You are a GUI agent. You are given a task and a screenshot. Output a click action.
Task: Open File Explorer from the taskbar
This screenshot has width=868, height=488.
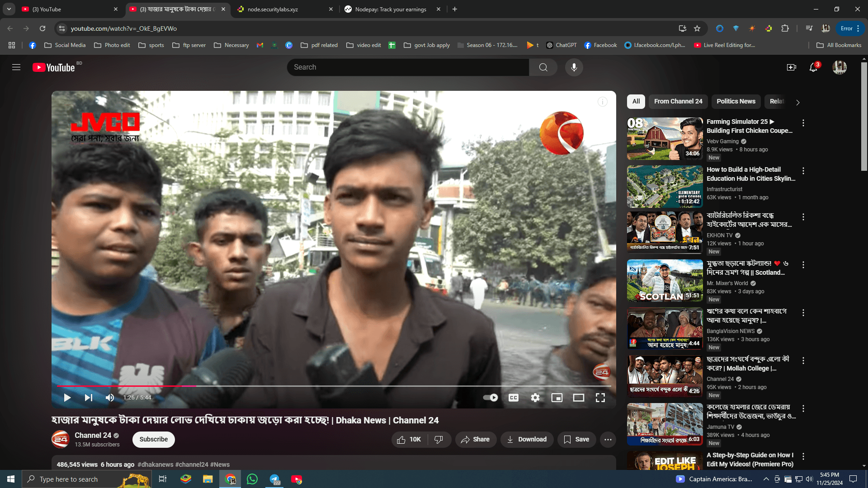coord(208,479)
